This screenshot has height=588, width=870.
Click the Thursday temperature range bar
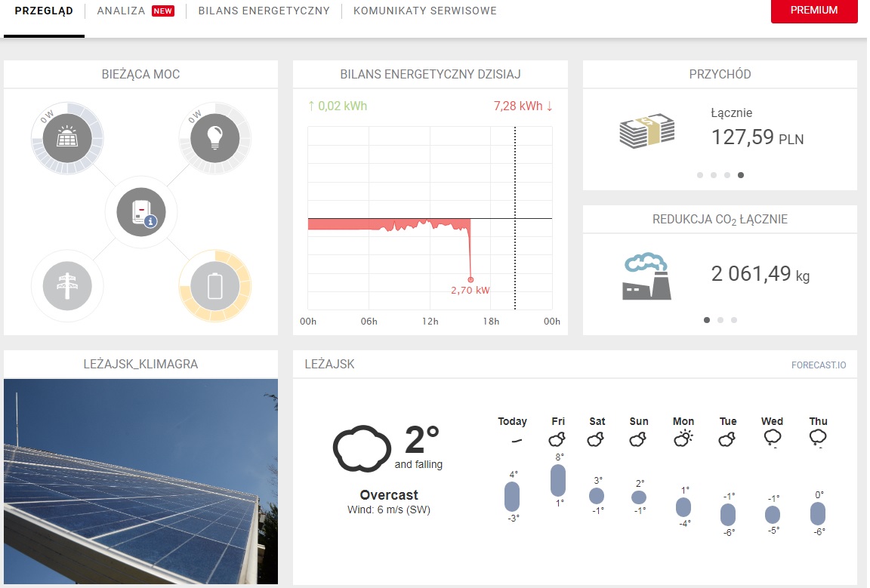[818, 514]
